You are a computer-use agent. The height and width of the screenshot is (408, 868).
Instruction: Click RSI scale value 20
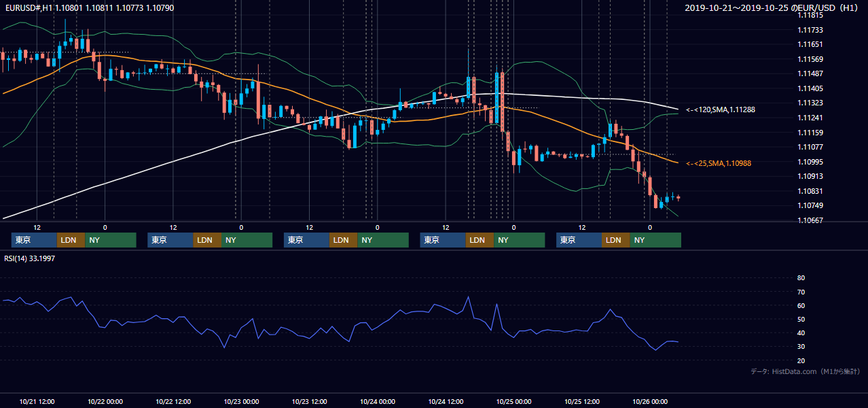click(801, 360)
